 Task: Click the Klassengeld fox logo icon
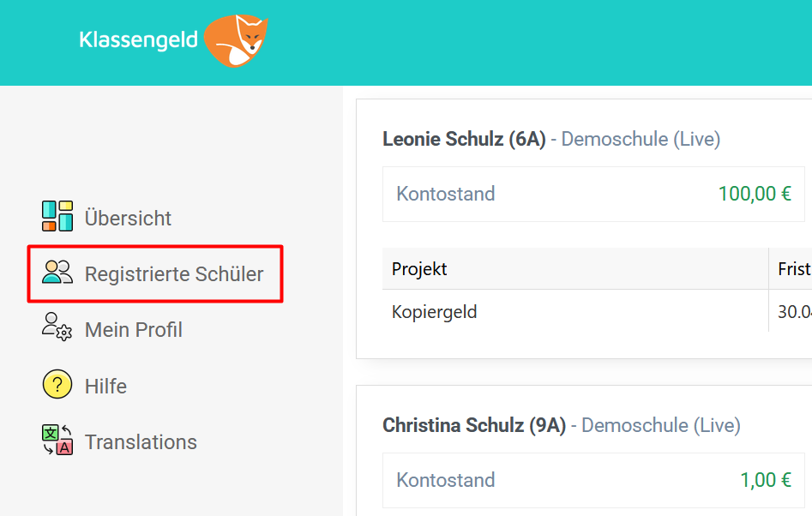(237, 40)
